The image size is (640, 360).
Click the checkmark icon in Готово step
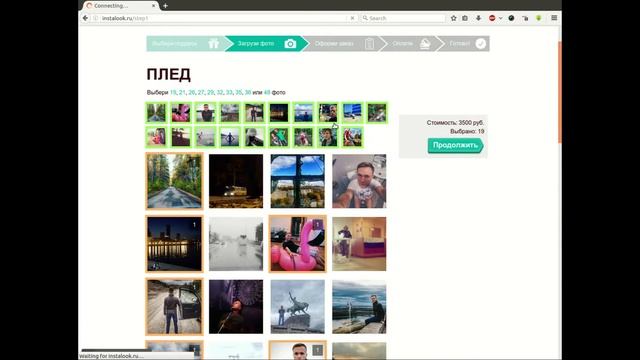click(x=481, y=43)
